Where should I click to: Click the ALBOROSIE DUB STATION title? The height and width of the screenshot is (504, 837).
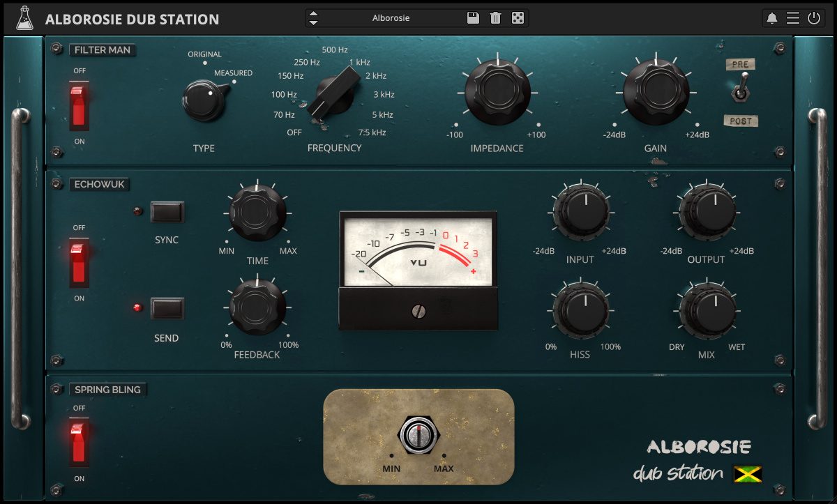coord(132,19)
